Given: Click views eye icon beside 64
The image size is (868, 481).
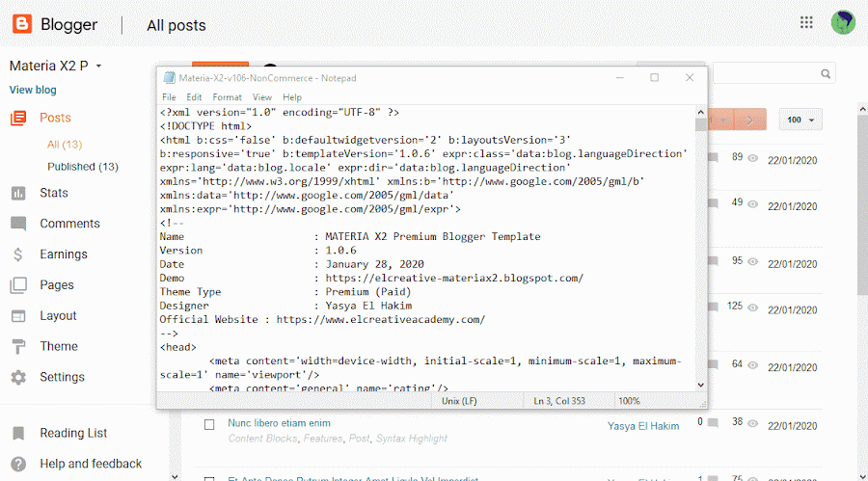Looking at the screenshot, I should pyautogui.click(x=753, y=365).
